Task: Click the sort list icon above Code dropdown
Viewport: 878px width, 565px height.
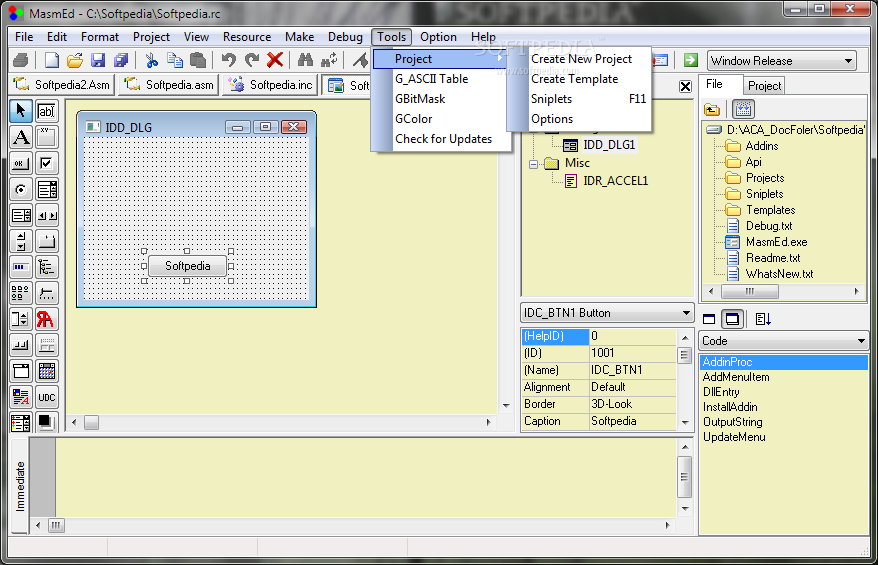Action: [763, 319]
